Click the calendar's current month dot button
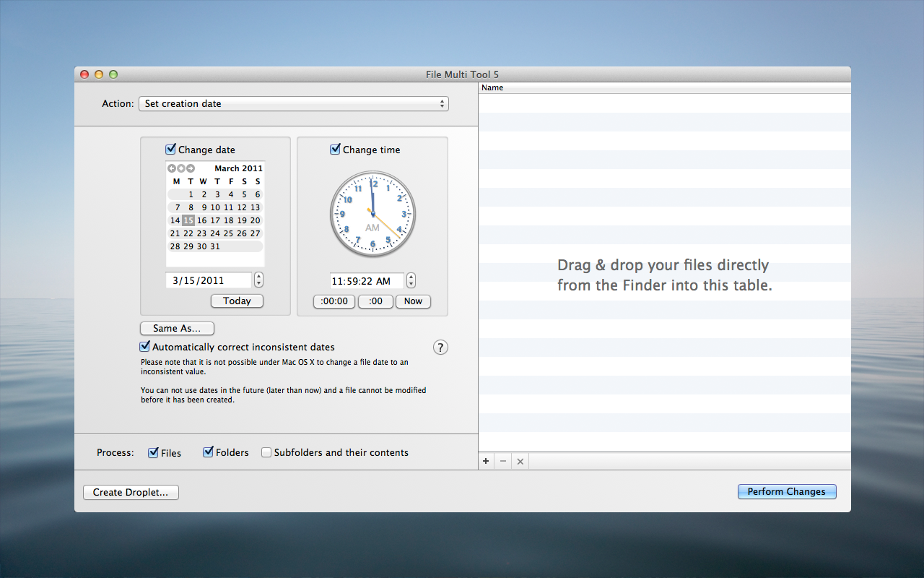This screenshot has height=578, width=924. 181,168
